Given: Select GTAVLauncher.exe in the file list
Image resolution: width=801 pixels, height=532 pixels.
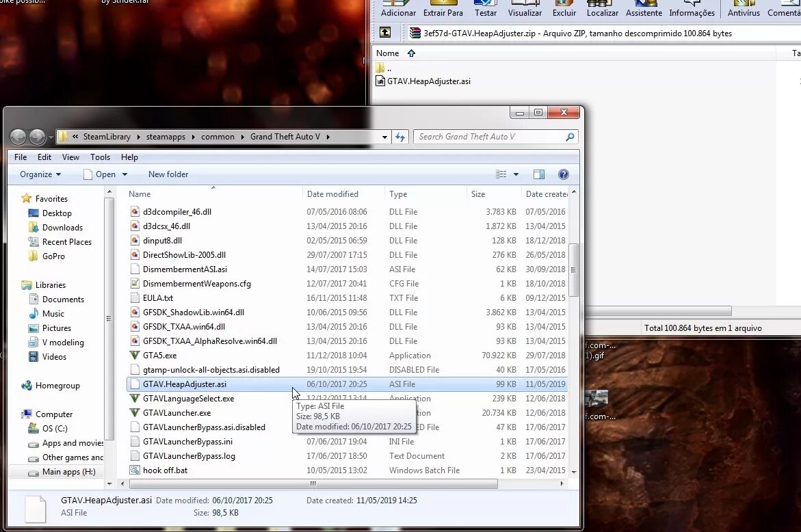Looking at the screenshot, I should [x=176, y=412].
